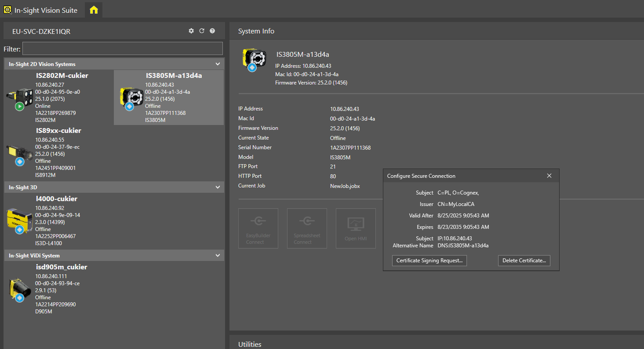
Task: Click the FTP Port value 21
Action: click(x=333, y=167)
